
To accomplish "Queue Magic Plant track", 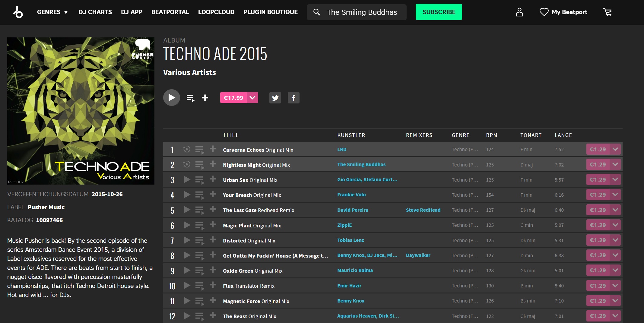I will click(x=199, y=226).
